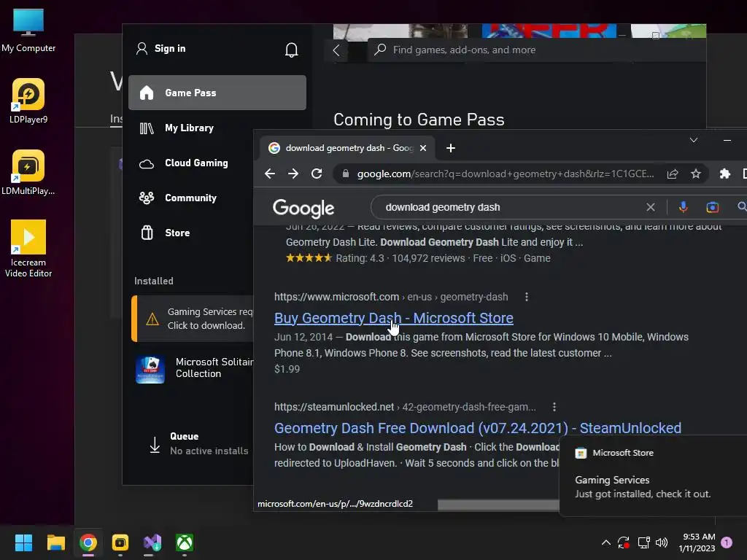
Task: Open clock and date panel
Action: 697,542
